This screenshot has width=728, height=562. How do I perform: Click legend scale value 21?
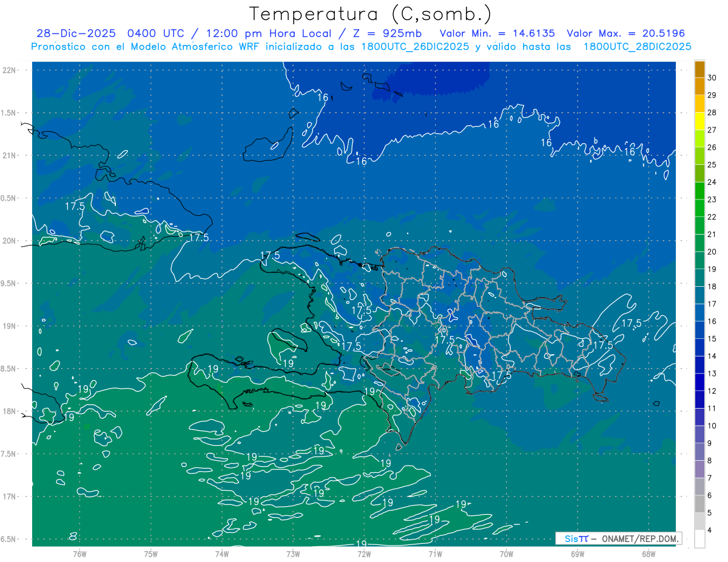[712, 235]
